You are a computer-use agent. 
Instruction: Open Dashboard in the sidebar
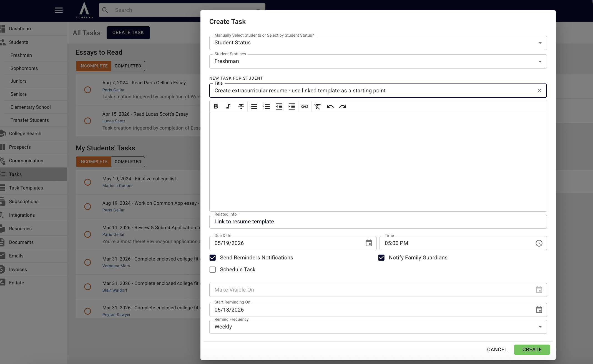33,29
